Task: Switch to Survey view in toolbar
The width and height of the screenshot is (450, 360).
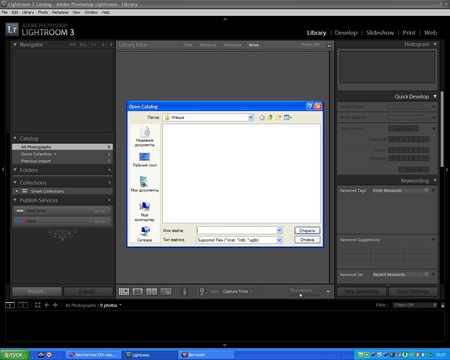Action: coord(166,292)
